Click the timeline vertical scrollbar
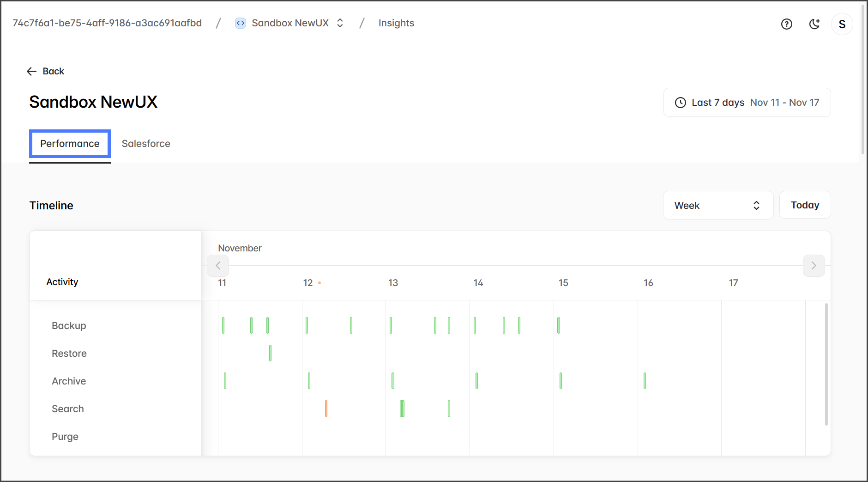The image size is (868, 482). coord(826,364)
